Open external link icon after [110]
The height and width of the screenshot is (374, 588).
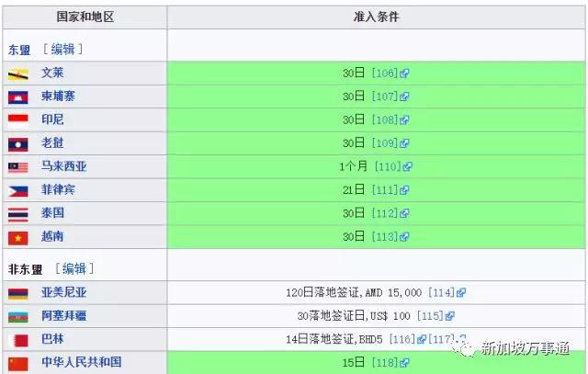click(408, 167)
